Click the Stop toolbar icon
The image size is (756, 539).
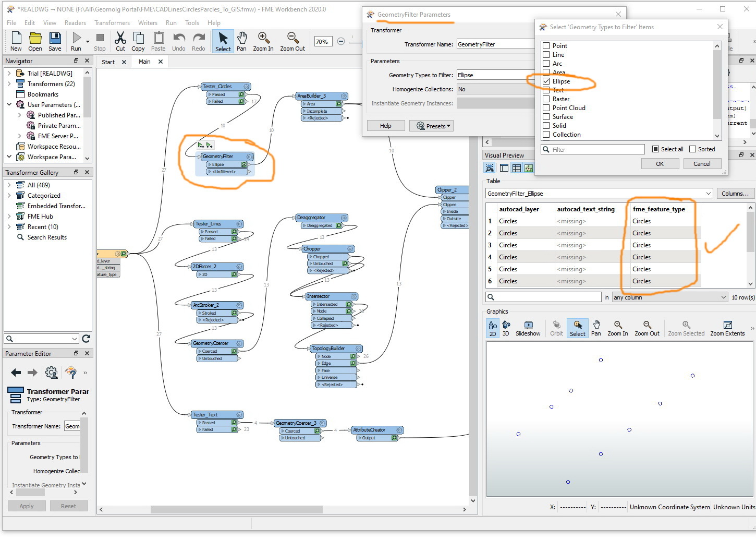pyautogui.click(x=100, y=41)
